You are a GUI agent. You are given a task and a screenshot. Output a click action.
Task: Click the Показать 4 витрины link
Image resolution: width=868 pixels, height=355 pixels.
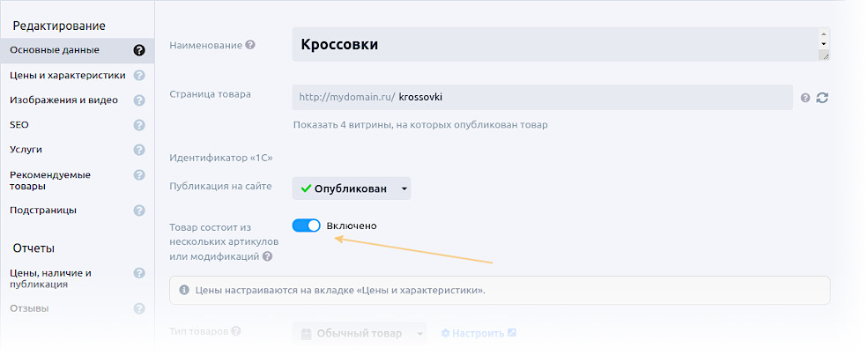(x=420, y=125)
